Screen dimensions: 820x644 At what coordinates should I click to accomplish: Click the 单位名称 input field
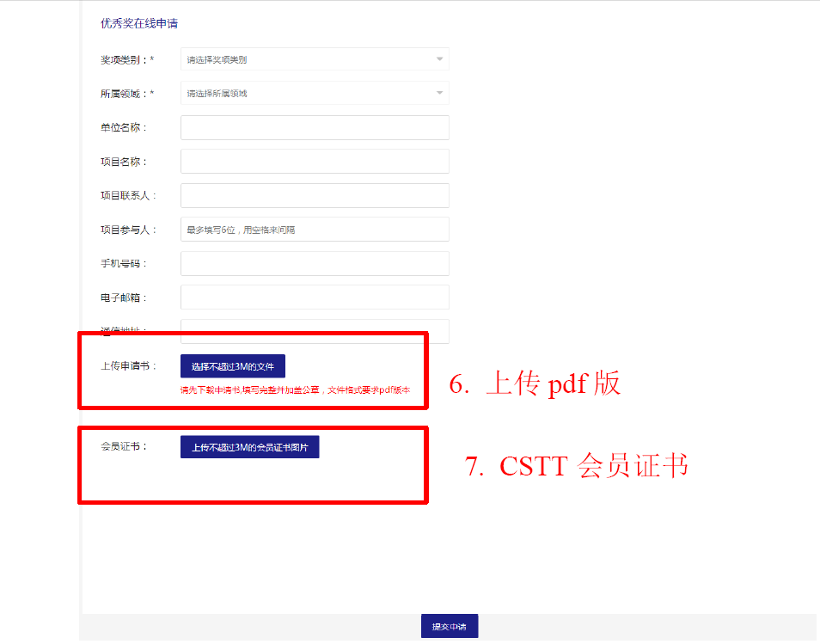tap(314, 127)
